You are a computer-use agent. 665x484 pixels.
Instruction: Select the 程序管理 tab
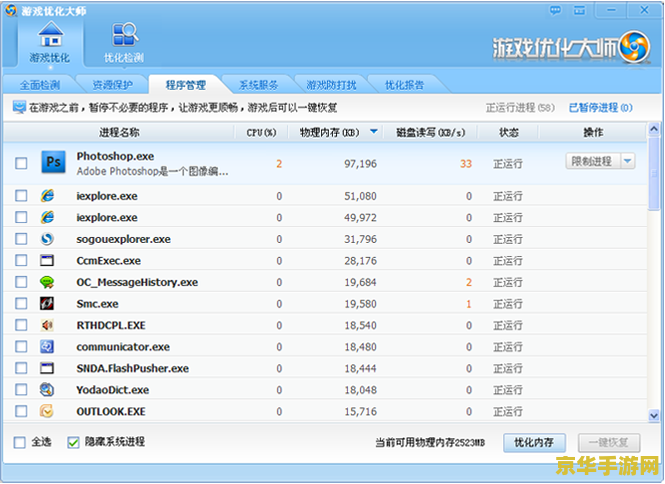tap(185, 85)
